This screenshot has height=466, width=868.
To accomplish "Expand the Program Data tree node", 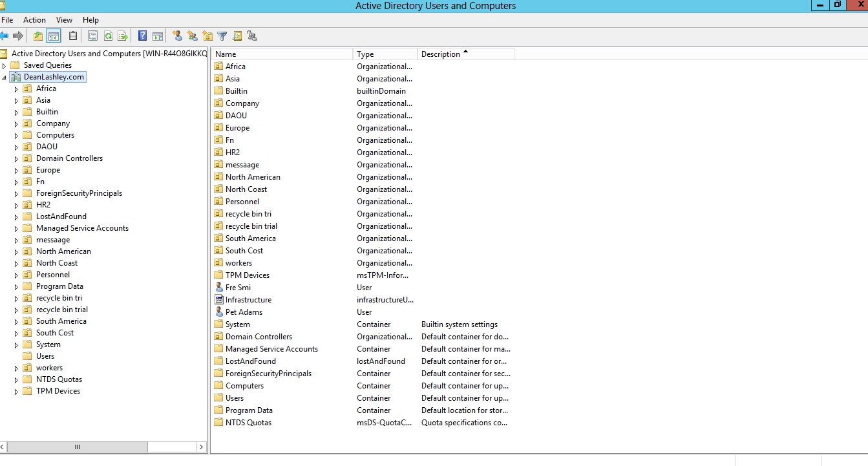I will click(x=17, y=286).
